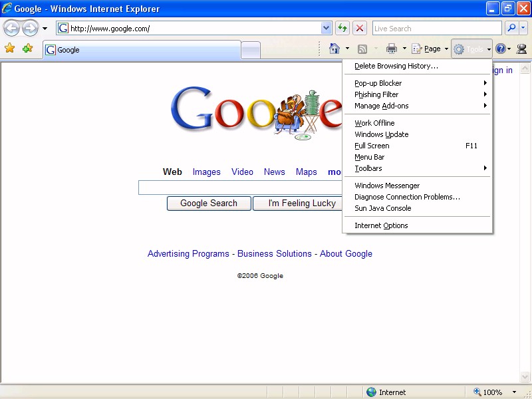
Task: Run search with the magnifier icon
Action: pos(511,29)
